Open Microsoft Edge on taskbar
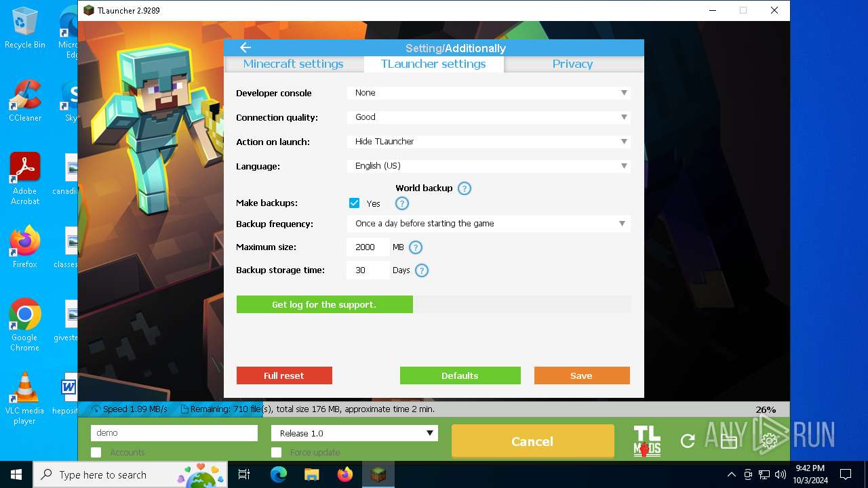868x488 pixels. 279,474
